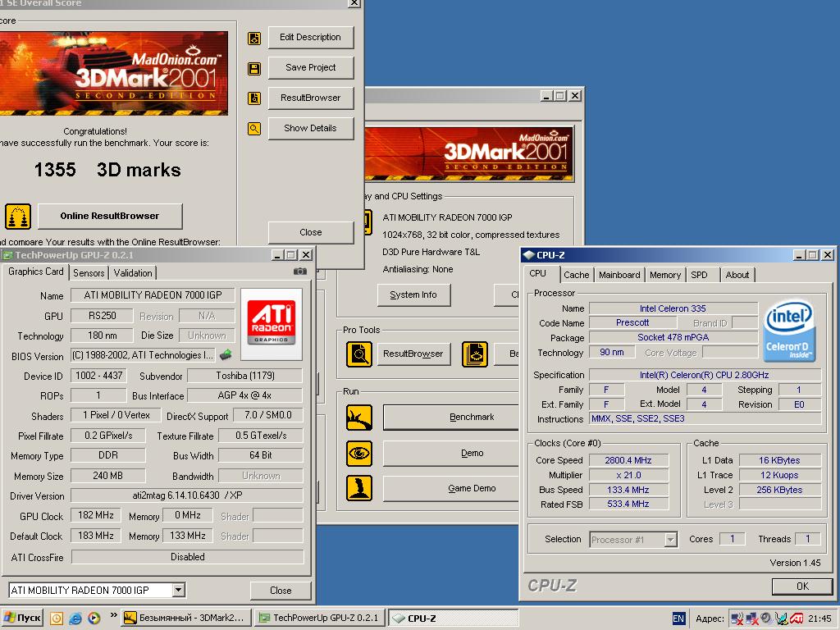840x630 pixels.
Task: Click Online ResultBrowser button
Action: coord(110,216)
